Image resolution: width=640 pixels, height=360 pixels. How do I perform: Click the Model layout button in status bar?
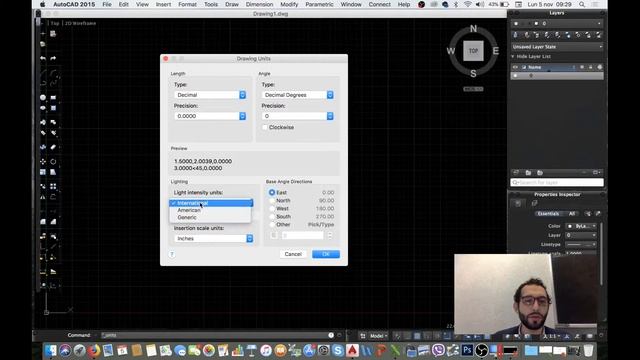tap(379, 336)
